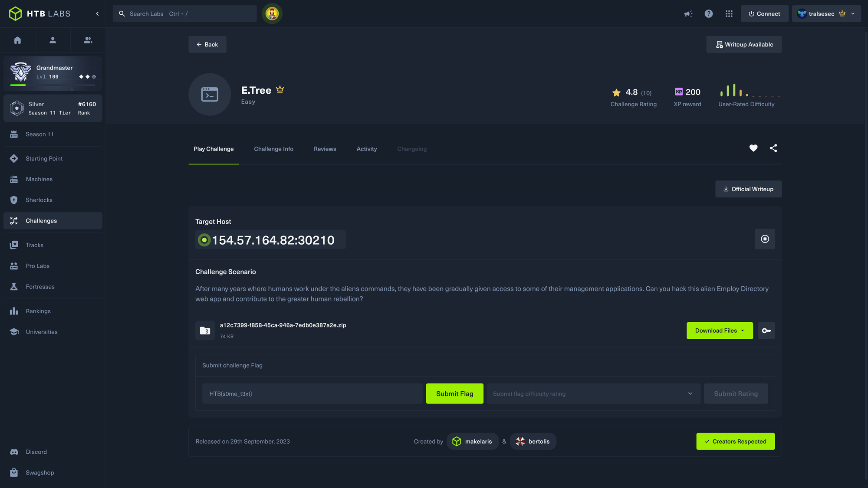
Task: Open creator bertolis profile
Action: pos(533,442)
